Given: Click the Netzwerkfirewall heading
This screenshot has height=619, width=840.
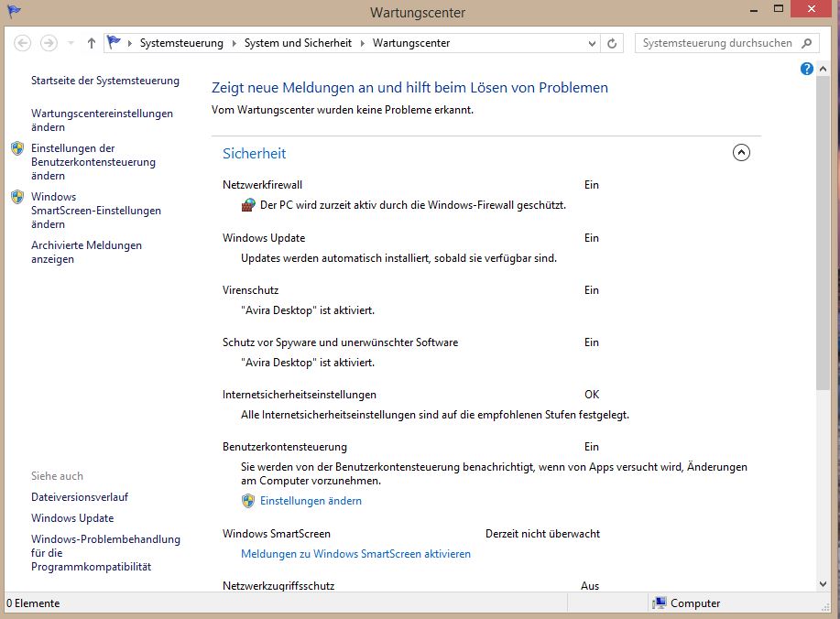Looking at the screenshot, I should click(x=263, y=185).
